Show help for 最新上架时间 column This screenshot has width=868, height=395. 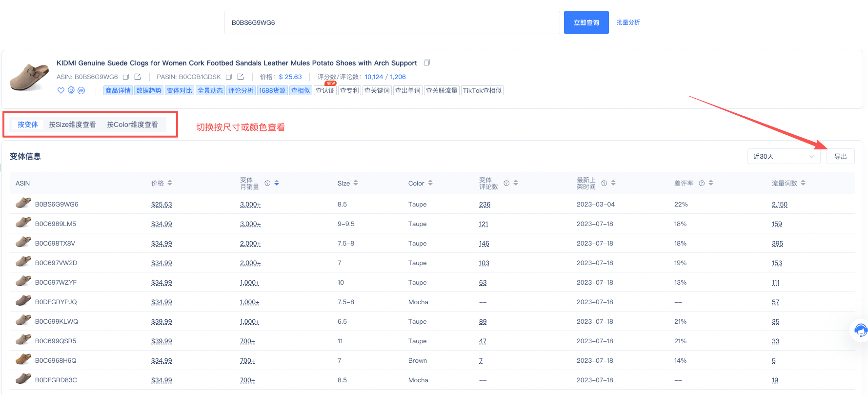coord(604,183)
